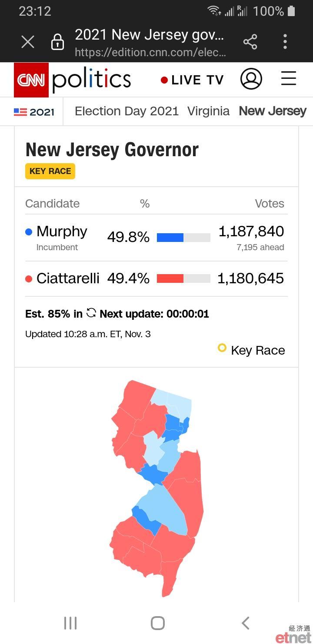
Task: Tap the Android home button
Action: coord(158,623)
